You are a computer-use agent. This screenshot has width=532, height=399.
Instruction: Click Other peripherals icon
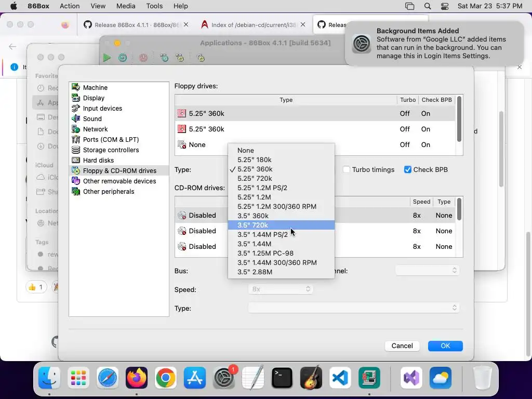coord(76,191)
